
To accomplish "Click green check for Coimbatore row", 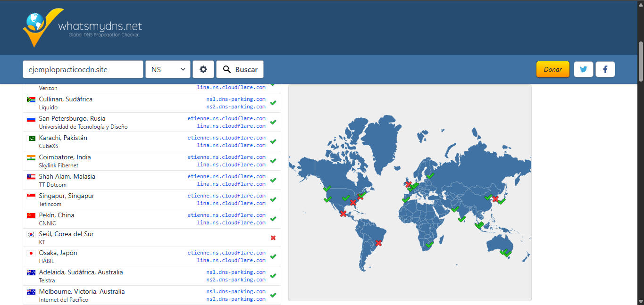I will [273, 161].
